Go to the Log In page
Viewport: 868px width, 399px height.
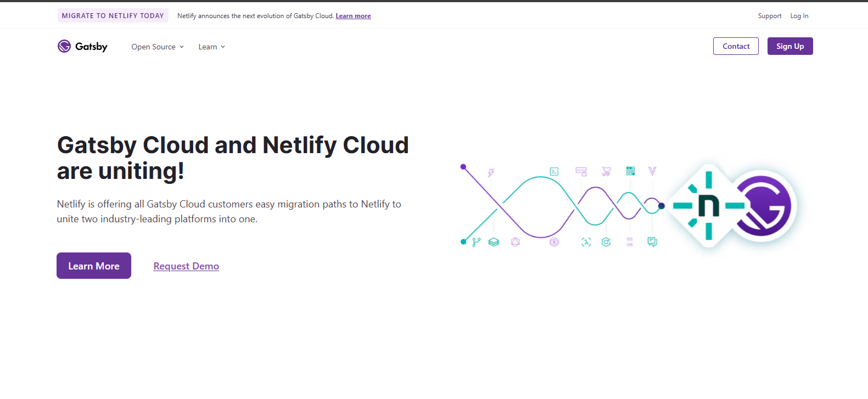coord(799,16)
